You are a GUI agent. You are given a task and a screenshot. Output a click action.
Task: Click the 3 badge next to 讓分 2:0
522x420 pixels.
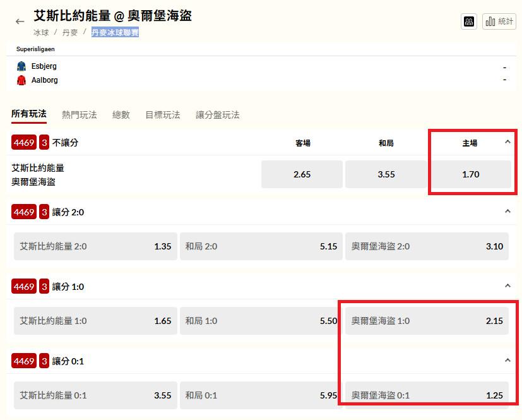44,212
